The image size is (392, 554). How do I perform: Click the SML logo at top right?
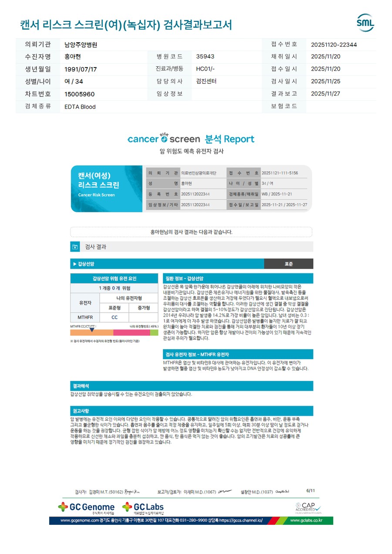point(365,23)
